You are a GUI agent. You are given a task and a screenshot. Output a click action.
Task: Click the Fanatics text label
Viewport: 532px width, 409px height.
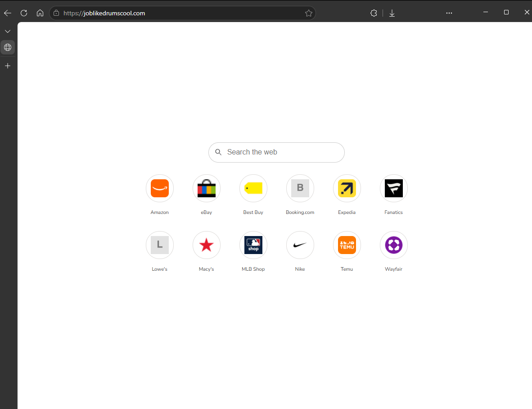click(x=393, y=213)
